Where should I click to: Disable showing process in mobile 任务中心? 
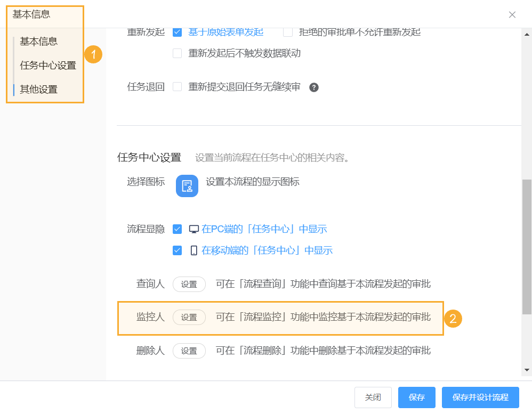177,250
